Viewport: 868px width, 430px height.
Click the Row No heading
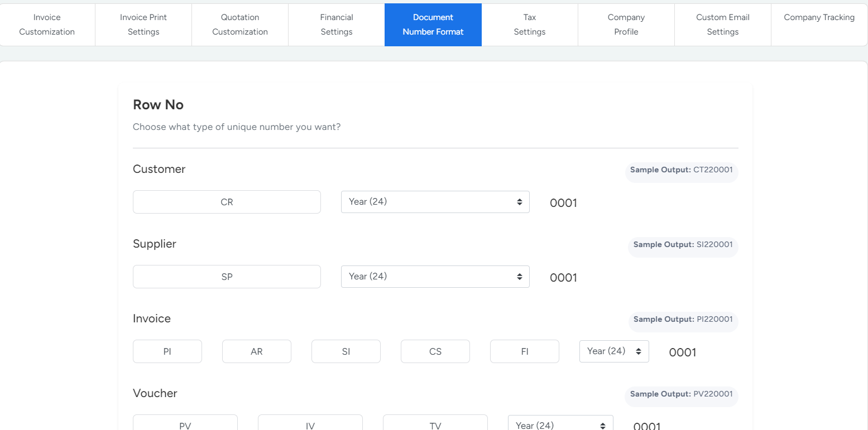pos(158,105)
